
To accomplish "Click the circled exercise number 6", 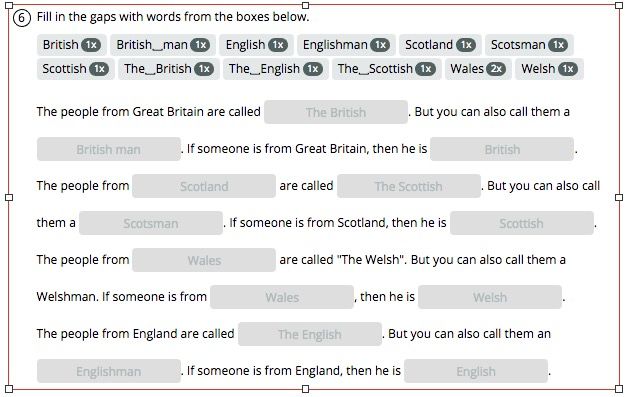I will coord(22,18).
